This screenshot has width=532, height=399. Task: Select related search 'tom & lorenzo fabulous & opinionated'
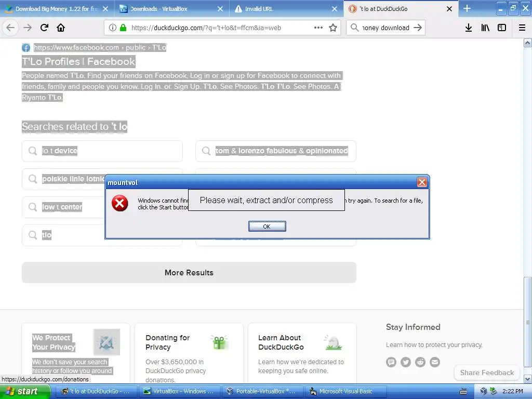click(x=276, y=151)
